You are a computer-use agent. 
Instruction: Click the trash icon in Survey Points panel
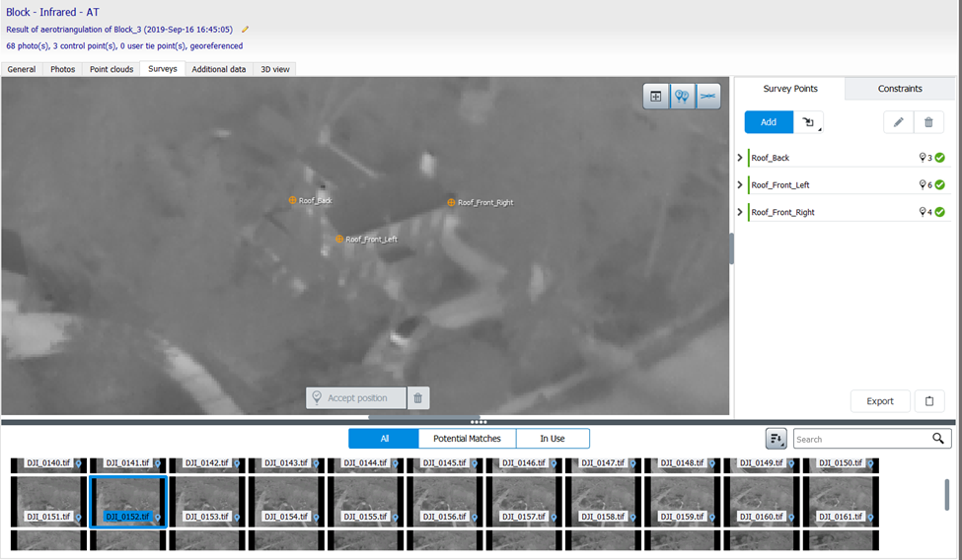(x=928, y=122)
